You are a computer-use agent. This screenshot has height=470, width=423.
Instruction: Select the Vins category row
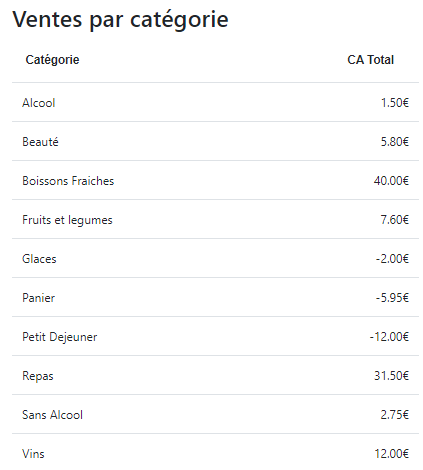point(215,452)
